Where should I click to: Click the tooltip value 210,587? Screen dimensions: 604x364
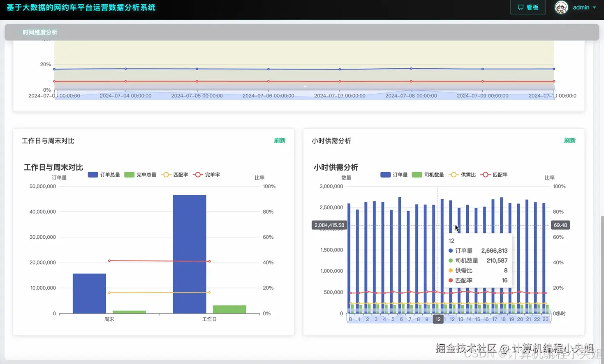coord(497,260)
